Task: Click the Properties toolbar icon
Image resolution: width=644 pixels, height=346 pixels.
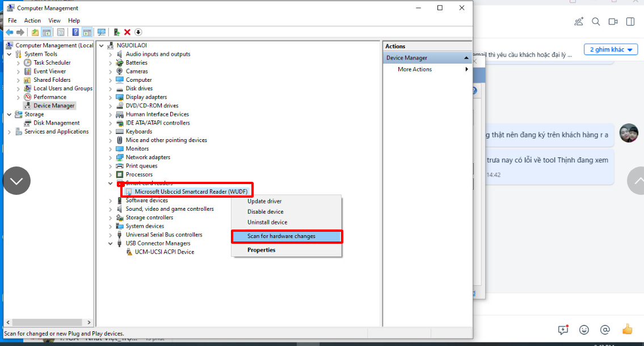Action: coord(61,32)
